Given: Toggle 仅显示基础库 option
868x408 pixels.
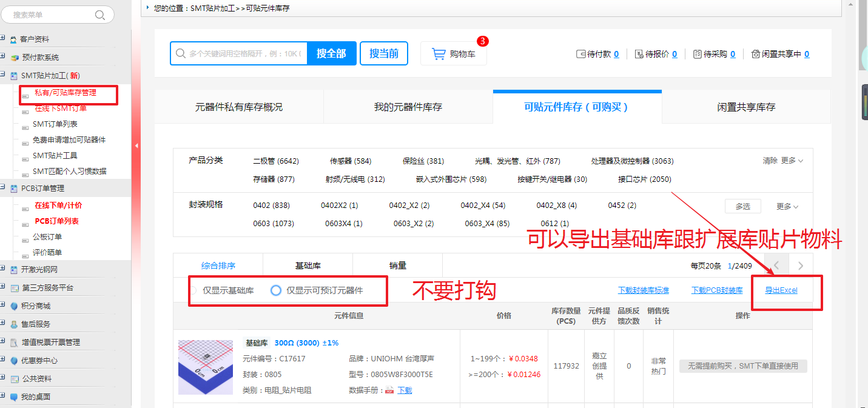Looking at the screenshot, I should click(193, 290).
